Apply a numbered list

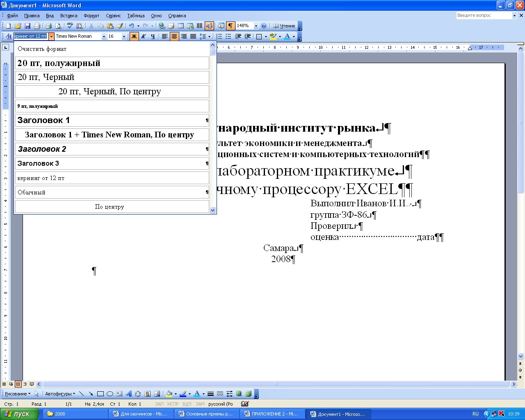[219, 37]
